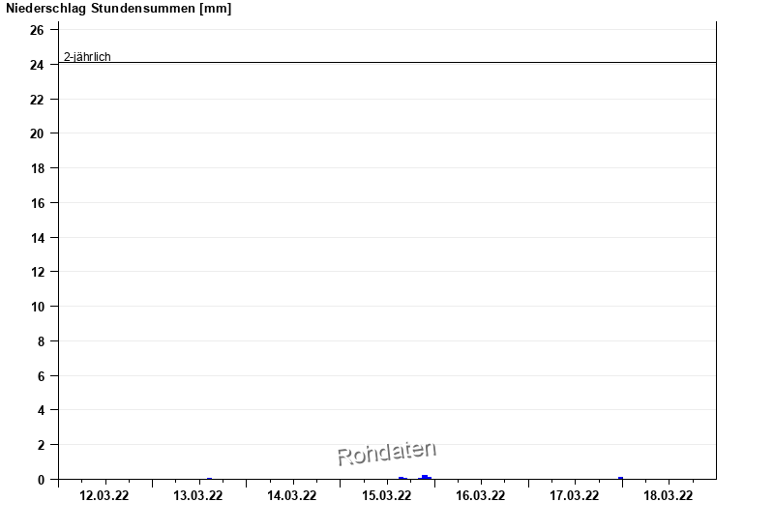Click the blue precipitation bar near 17.03.22
This screenshot has width=774, height=532.
pos(621,478)
